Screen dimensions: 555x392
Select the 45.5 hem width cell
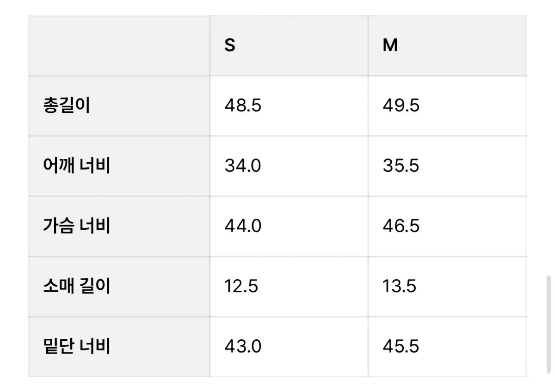[447, 347]
